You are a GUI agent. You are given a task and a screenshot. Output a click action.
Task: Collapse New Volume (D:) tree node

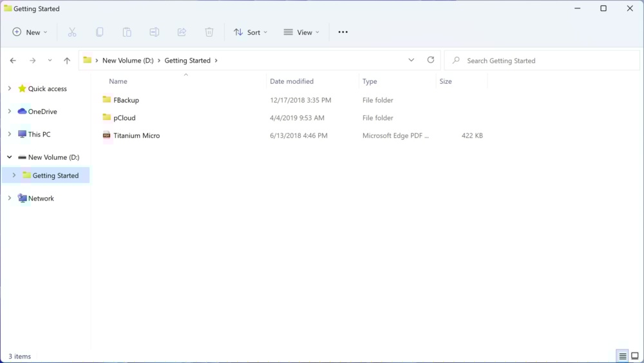[10, 157]
